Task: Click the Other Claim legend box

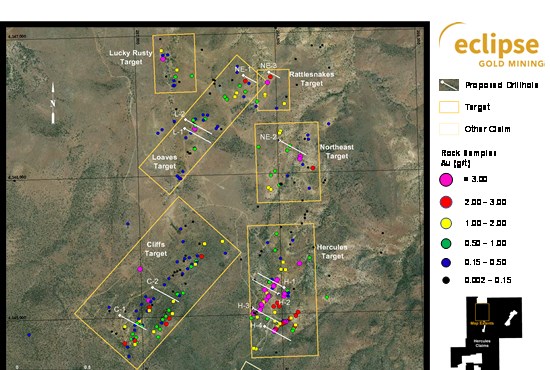Action: pos(449,129)
